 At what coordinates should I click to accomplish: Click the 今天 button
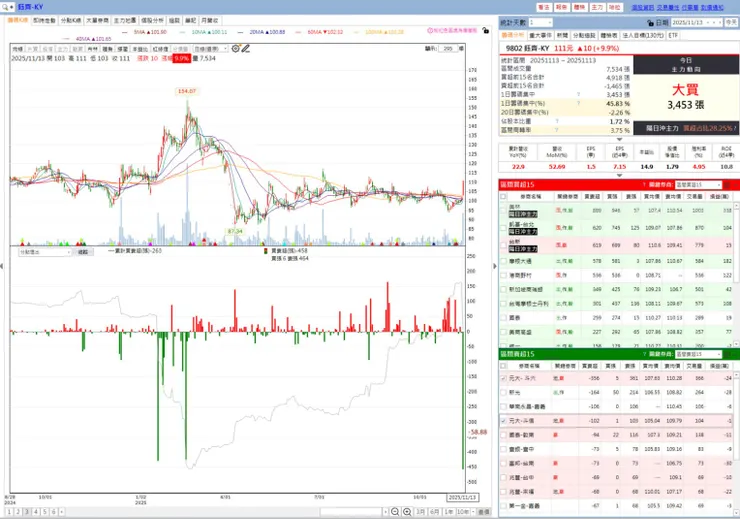[731, 22]
